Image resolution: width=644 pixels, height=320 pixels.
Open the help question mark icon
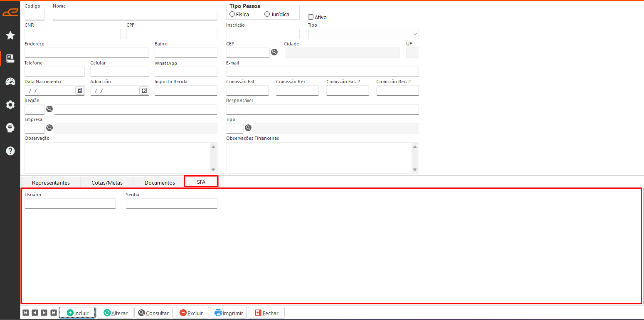[10, 151]
